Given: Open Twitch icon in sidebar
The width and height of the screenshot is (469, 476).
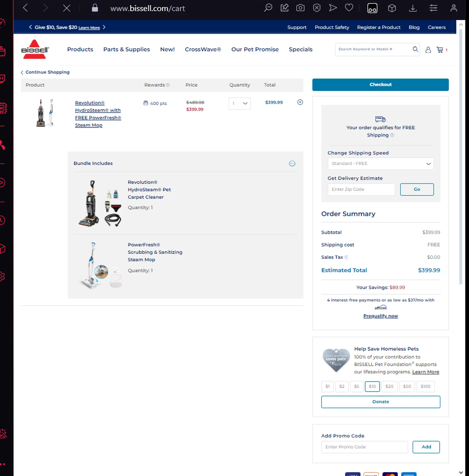Looking at the screenshot, I should pyautogui.click(x=2, y=79).
